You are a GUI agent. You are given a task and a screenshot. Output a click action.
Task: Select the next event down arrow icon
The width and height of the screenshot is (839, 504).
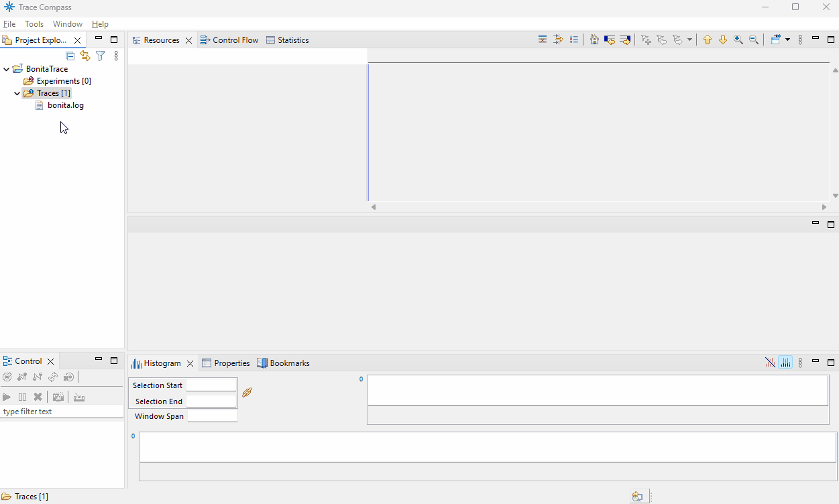pos(723,40)
